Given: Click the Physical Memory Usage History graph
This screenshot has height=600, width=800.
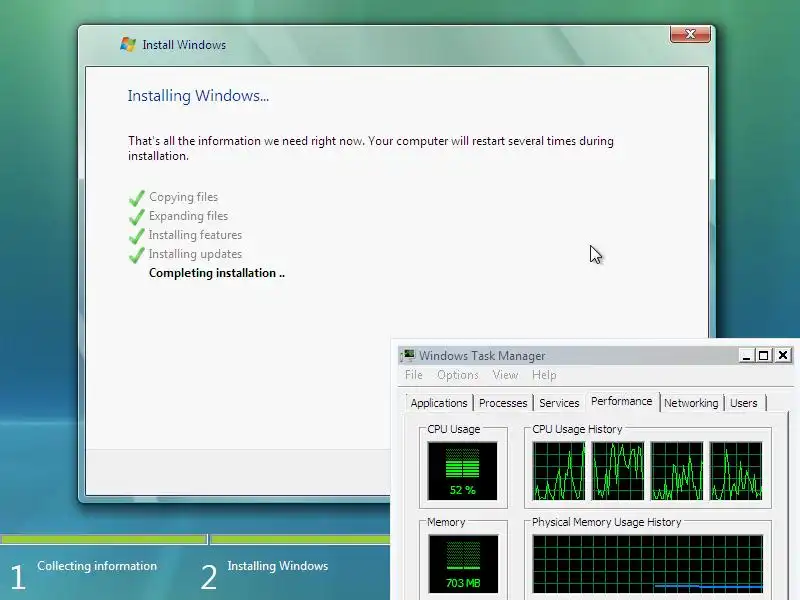Looking at the screenshot, I should [x=648, y=564].
